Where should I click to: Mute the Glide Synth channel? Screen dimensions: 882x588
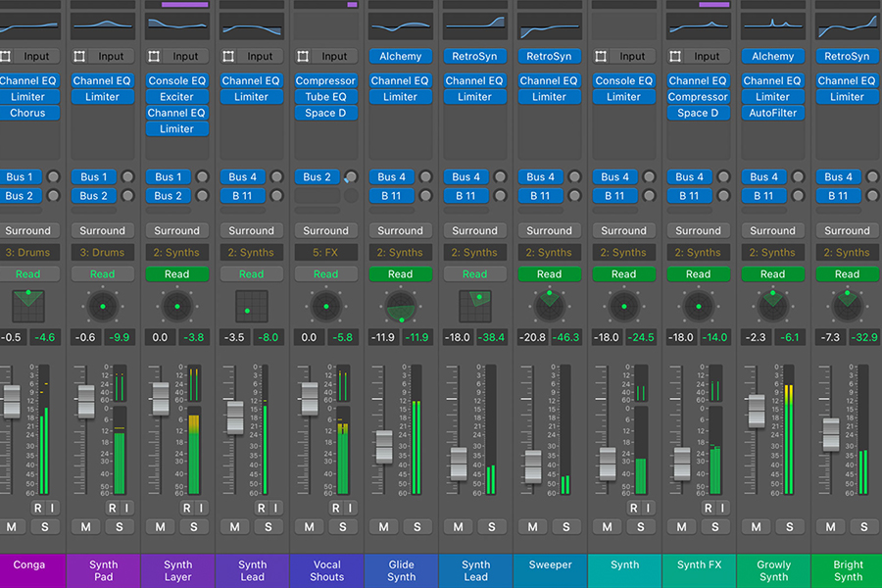383,527
